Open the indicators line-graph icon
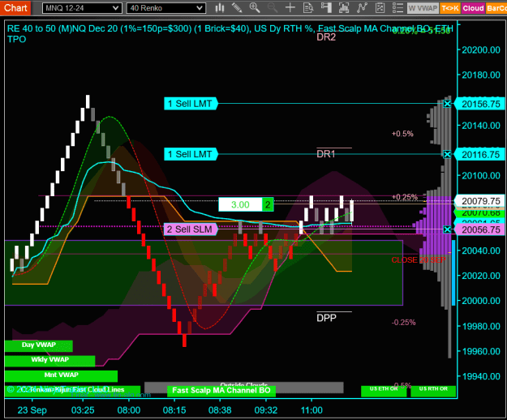Image resolution: width=507 pixels, height=420 pixels. (362, 8)
